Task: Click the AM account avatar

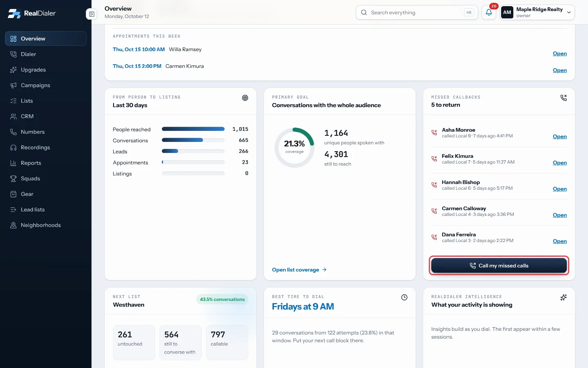Action: tap(507, 13)
